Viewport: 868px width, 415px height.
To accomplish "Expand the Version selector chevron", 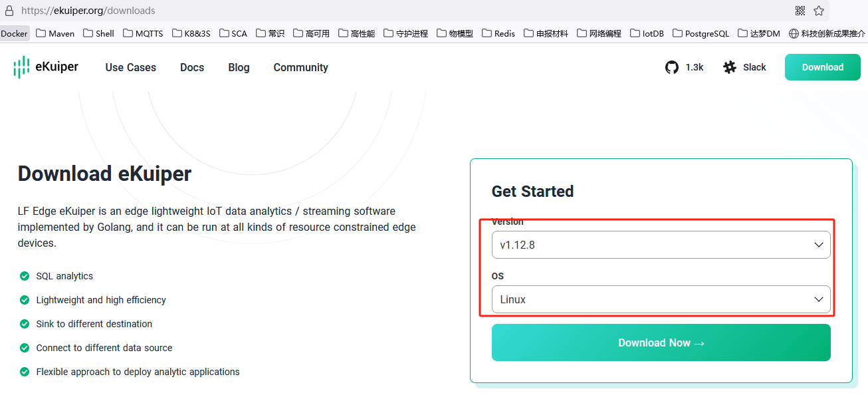I will click(819, 245).
